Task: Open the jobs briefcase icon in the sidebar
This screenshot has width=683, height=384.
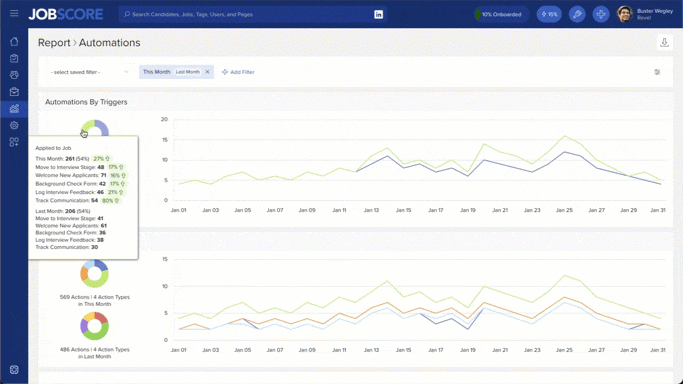Action: coord(14,92)
